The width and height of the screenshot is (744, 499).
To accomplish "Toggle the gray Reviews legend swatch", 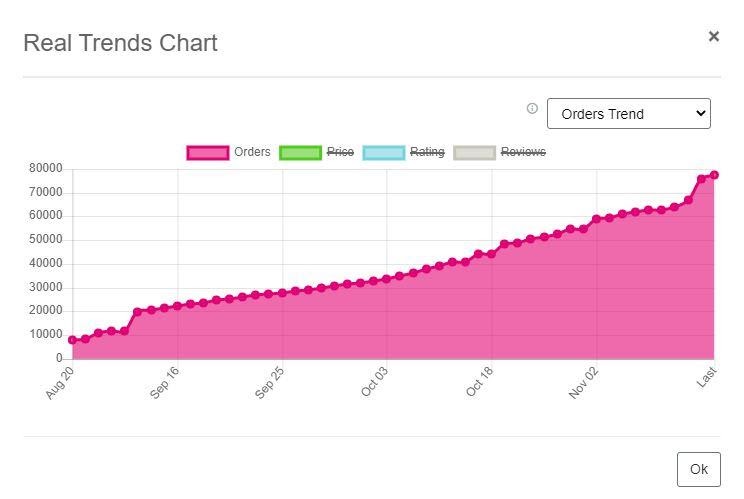I will [474, 153].
